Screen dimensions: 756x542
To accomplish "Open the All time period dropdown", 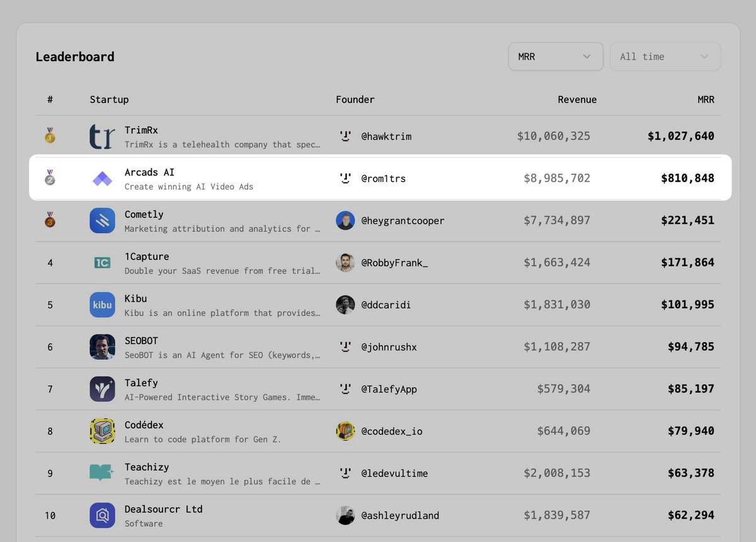I will (x=665, y=57).
